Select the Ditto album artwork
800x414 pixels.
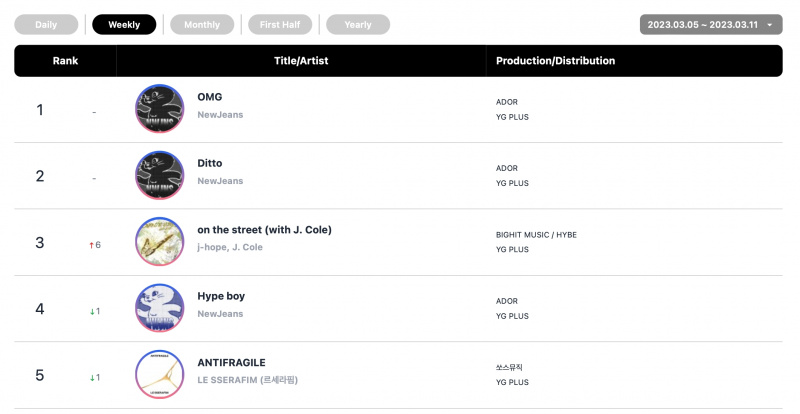(160, 175)
